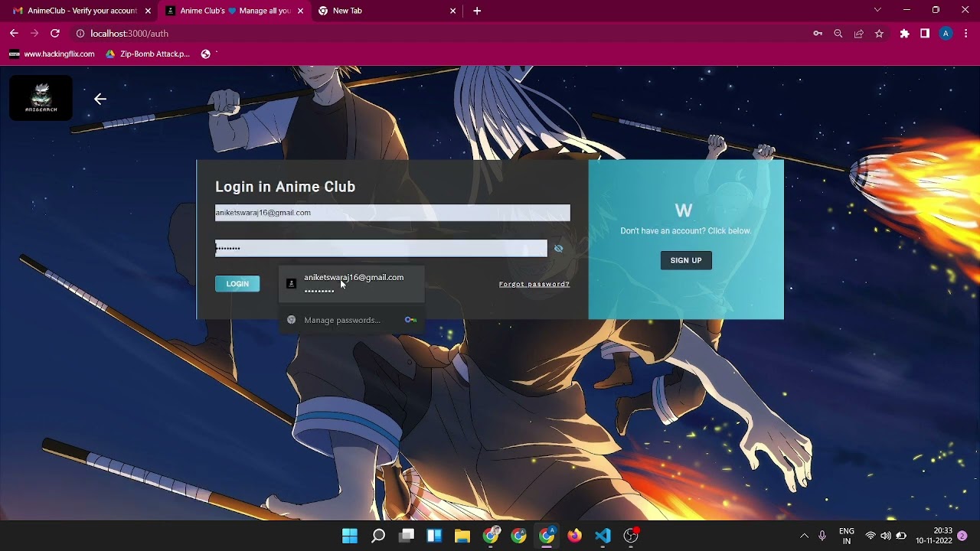
Task: Toggle the browser side panel icon
Action: click(x=925, y=34)
